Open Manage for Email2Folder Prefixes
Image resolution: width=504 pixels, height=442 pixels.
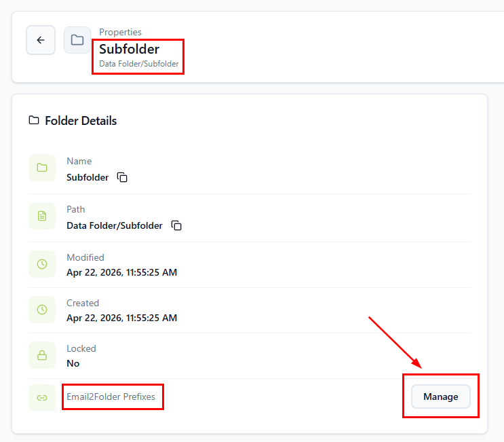tap(440, 397)
